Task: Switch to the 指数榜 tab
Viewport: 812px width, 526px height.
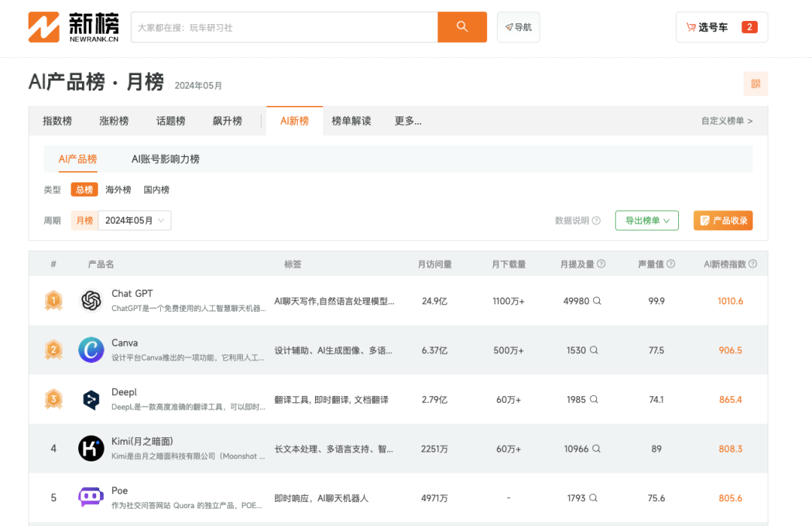Action: 57,121
